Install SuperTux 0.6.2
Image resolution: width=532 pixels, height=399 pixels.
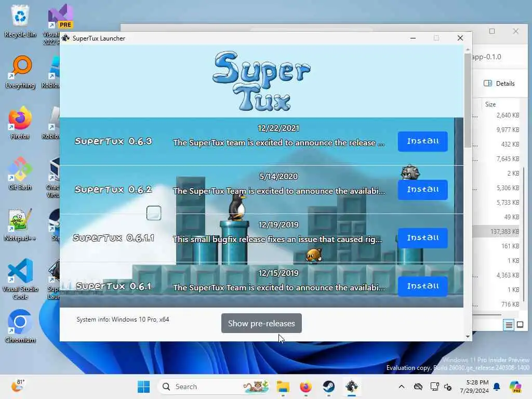coord(422,190)
